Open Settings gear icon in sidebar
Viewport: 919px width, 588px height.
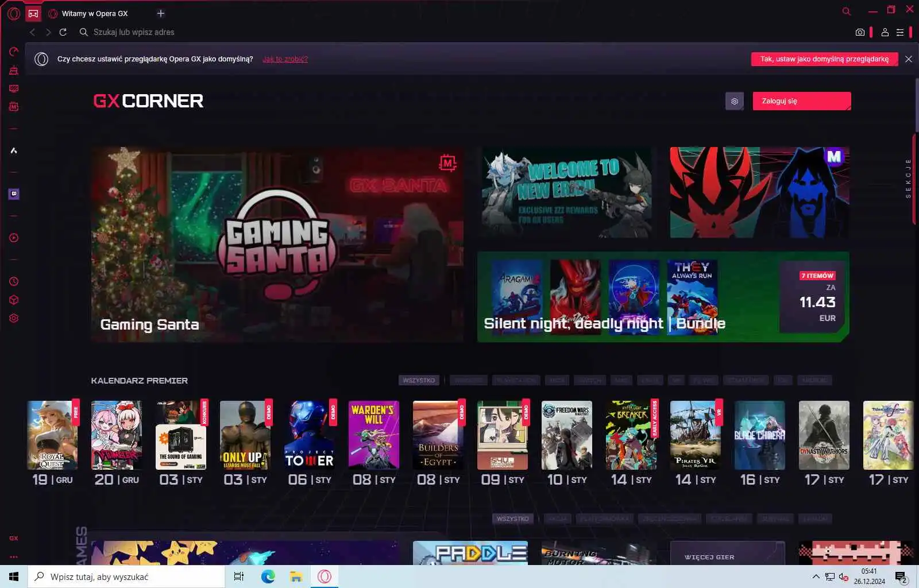[x=14, y=318]
